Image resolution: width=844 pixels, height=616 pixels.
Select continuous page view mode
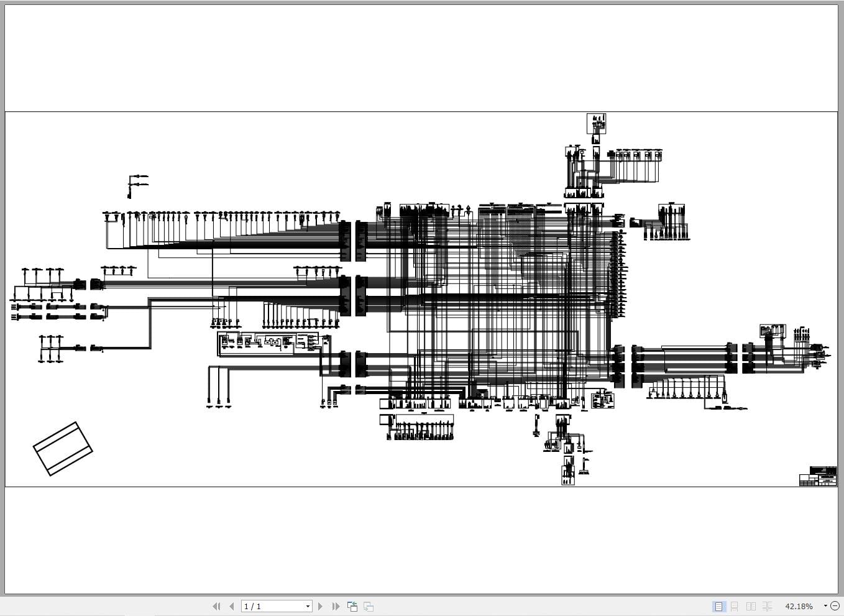(x=735, y=606)
